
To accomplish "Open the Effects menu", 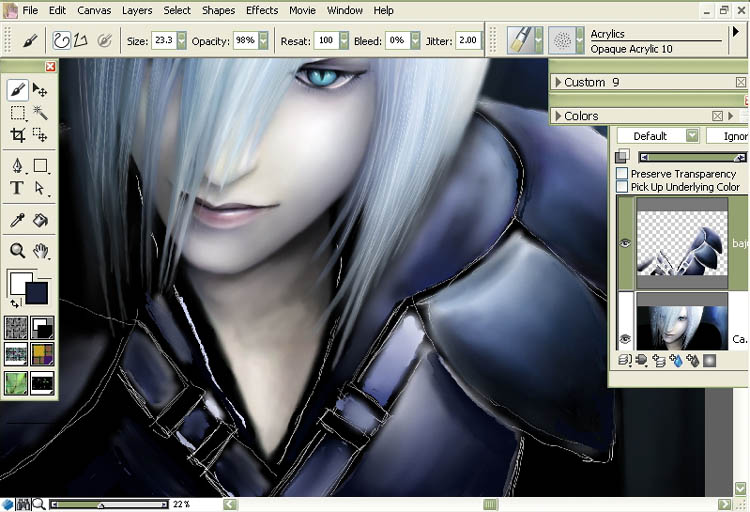I will pos(262,10).
